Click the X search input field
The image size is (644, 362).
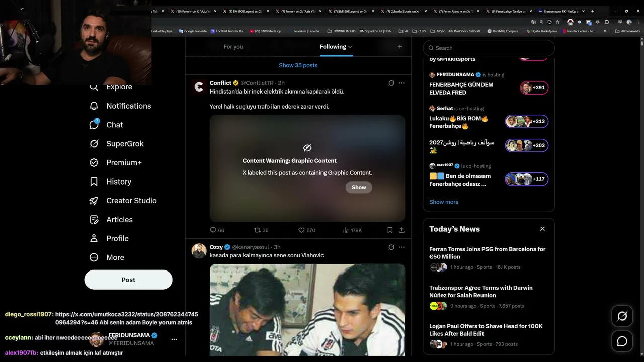489,48
